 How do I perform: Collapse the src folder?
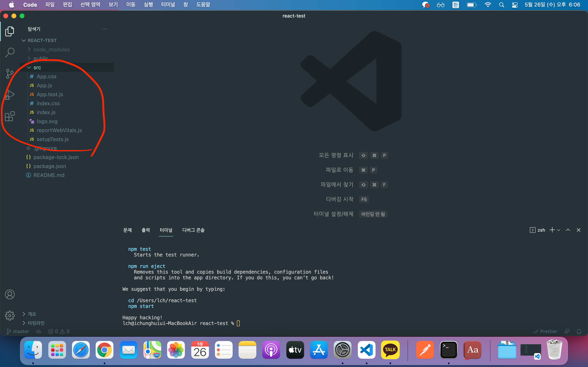tap(37, 67)
